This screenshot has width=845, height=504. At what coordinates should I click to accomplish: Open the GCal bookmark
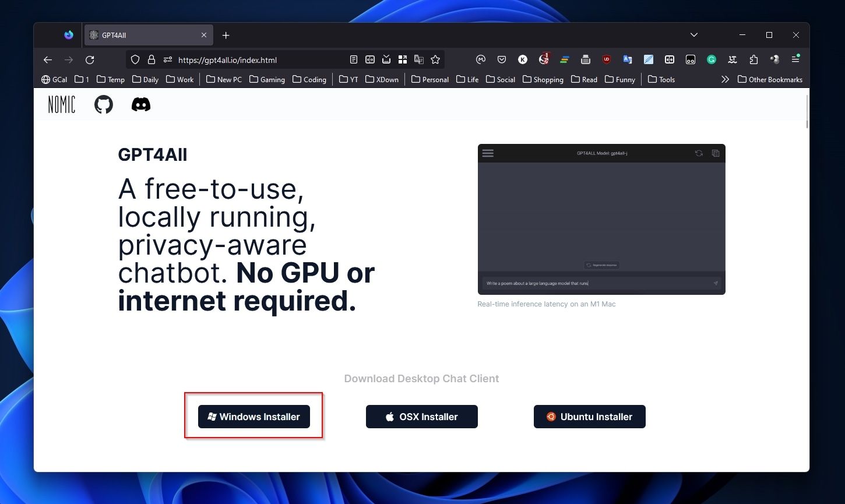(x=54, y=79)
